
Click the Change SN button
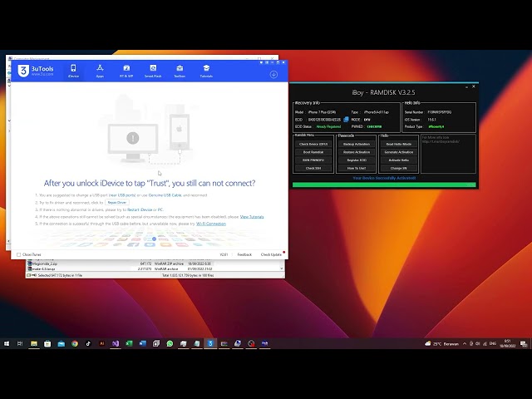click(x=398, y=168)
